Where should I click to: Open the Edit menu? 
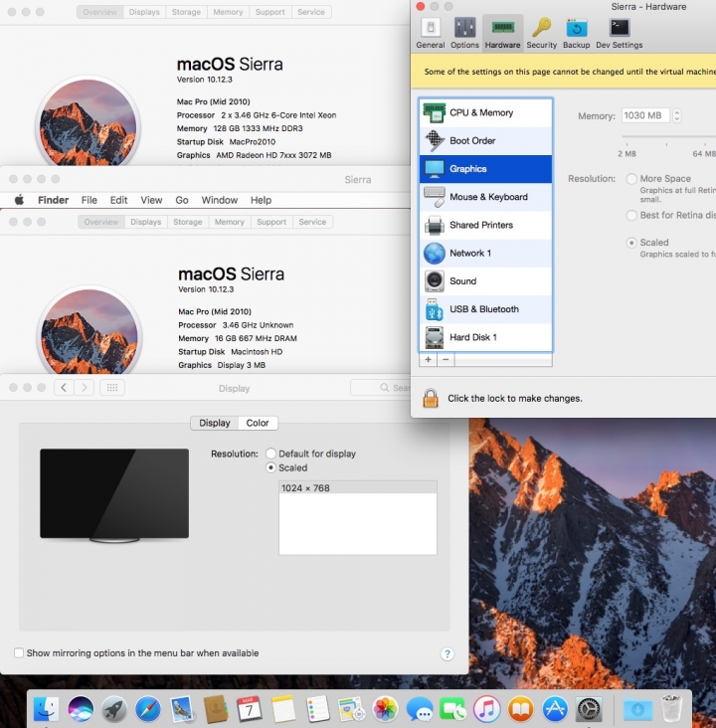[x=118, y=200]
